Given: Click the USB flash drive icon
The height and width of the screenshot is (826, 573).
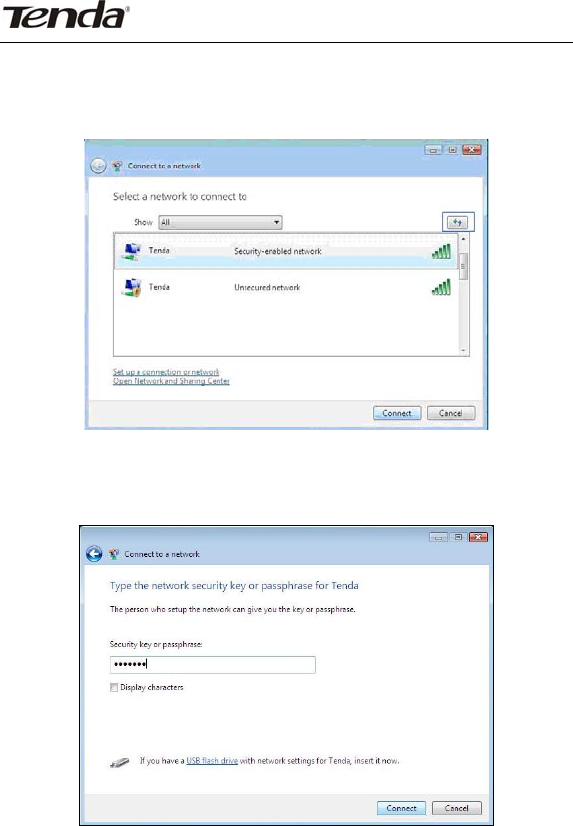Looking at the screenshot, I should pyautogui.click(x=120, y=762).
